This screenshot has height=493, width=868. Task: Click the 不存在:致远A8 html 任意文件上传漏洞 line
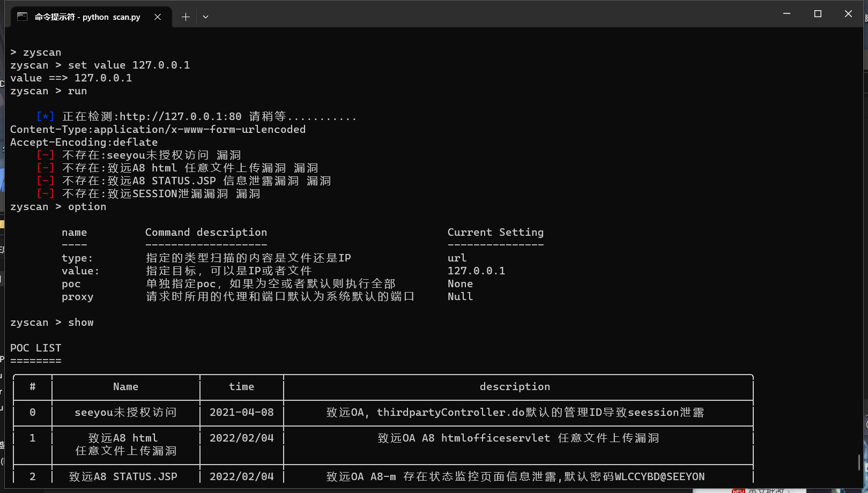click(177, 168)
